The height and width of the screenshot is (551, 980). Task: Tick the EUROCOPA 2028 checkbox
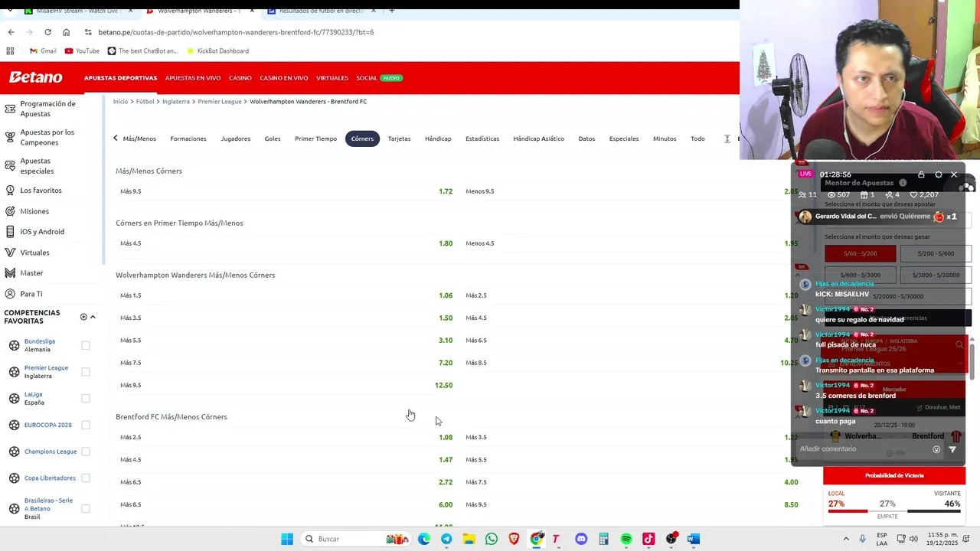pyautogui.click(x=86, y=425)
